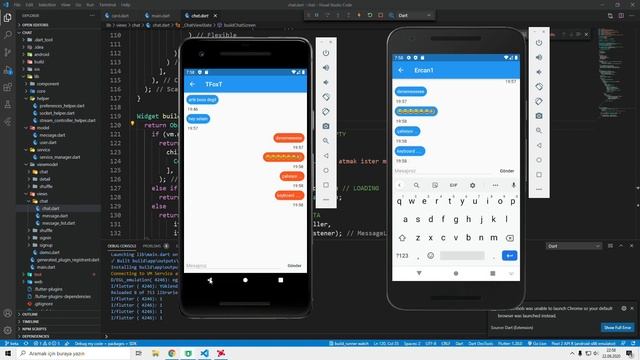
Task: Tap keyboard settings gear on Ercan1 phone
Action: [x=472, y=185]
